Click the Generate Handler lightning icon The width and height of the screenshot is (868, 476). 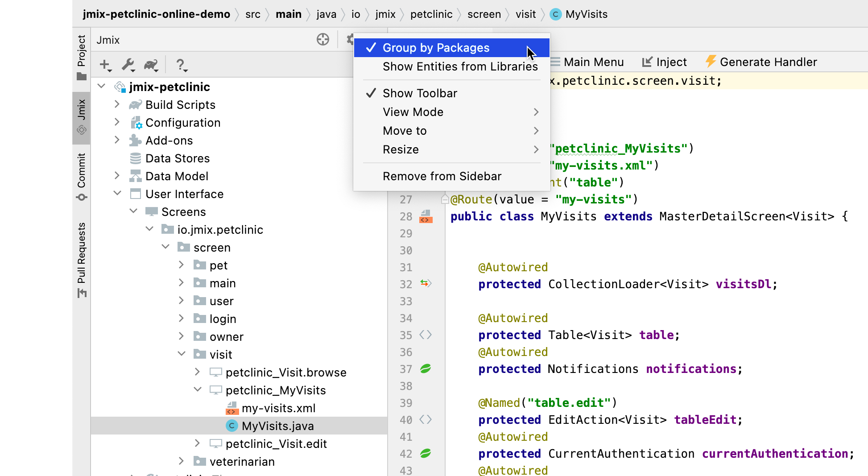click(x=711, y=62)
